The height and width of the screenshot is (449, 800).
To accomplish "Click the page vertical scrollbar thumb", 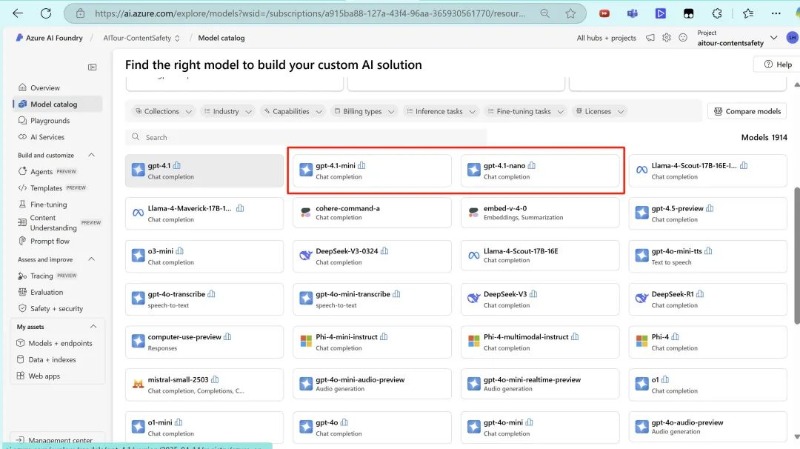I will coord(796,255).
